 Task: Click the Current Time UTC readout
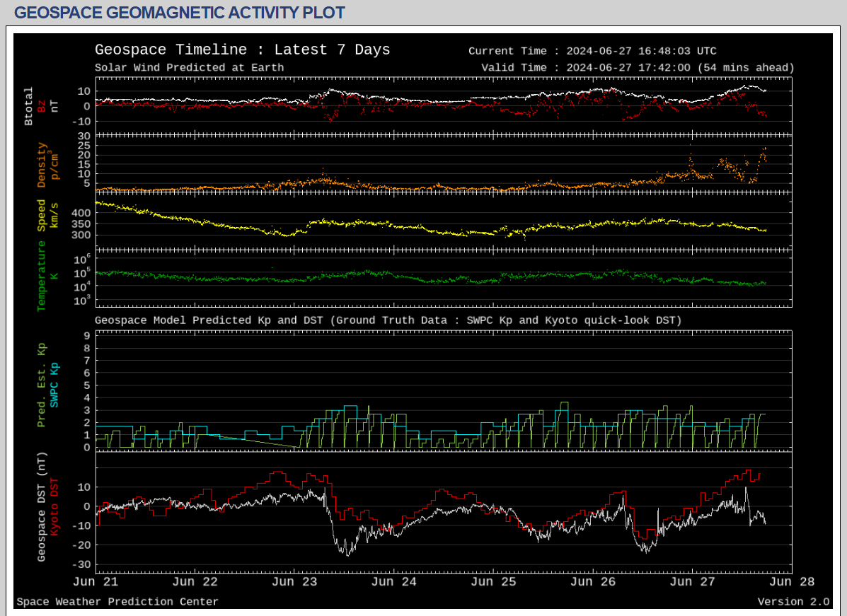click(x=592, y=51)
